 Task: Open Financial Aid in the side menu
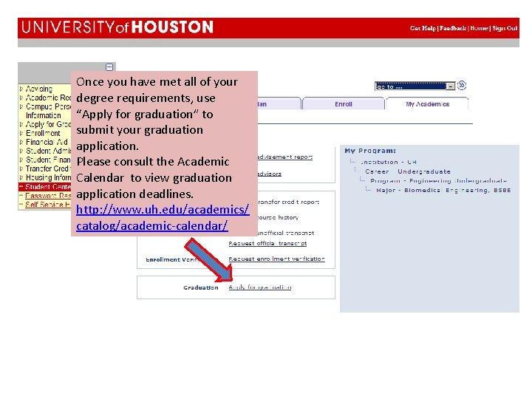click(x=47, y=142)
